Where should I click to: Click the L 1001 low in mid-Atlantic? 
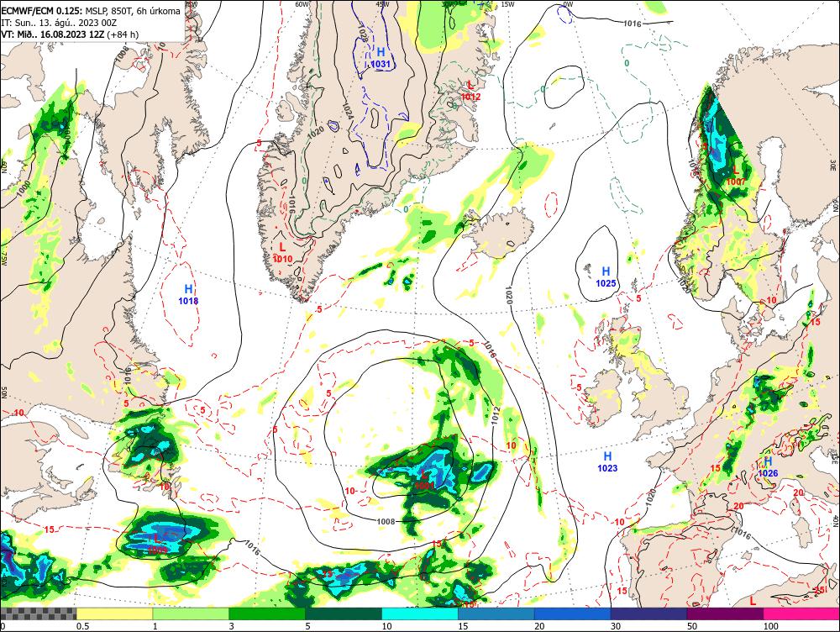coord(425,479)
